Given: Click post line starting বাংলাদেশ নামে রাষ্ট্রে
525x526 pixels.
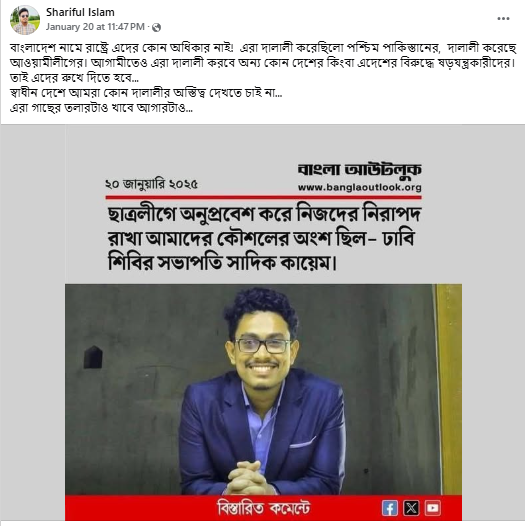Looking at the screenshot, I should (x=263, y=48).
